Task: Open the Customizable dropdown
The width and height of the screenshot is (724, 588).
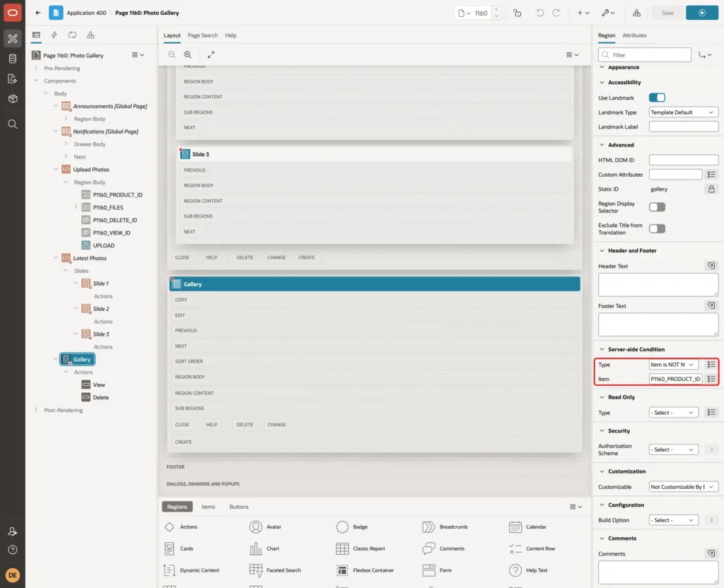Action: click(684, 486)
